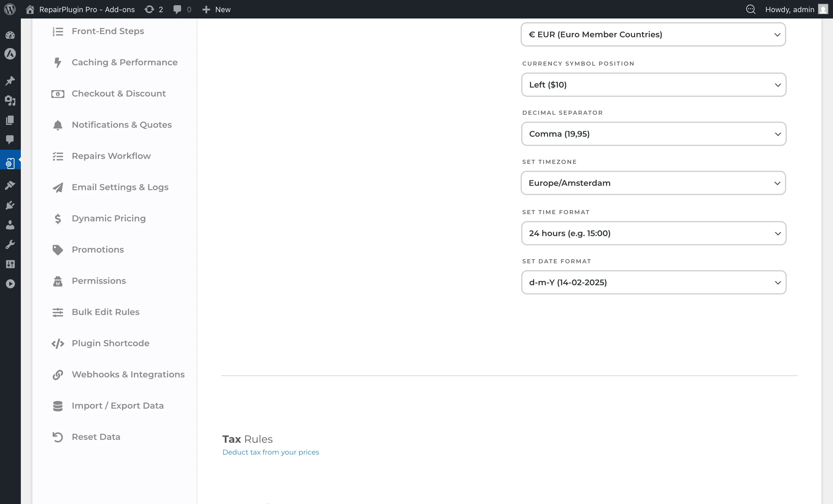
Task: Click the plus New icon
Action: tap(206, 10)
